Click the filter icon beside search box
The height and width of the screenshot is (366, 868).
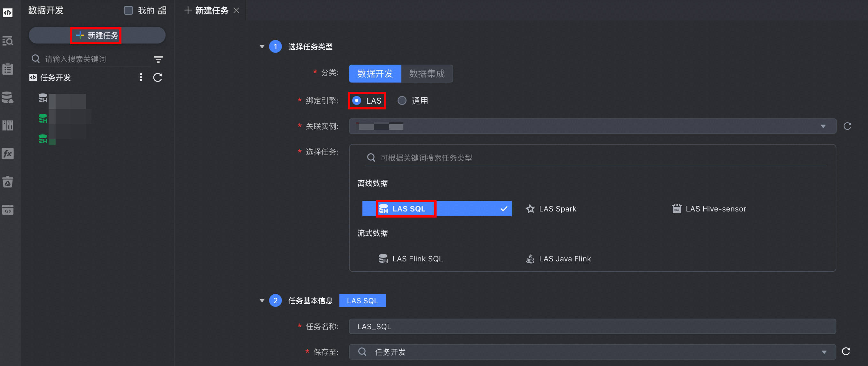click(158, 60)
